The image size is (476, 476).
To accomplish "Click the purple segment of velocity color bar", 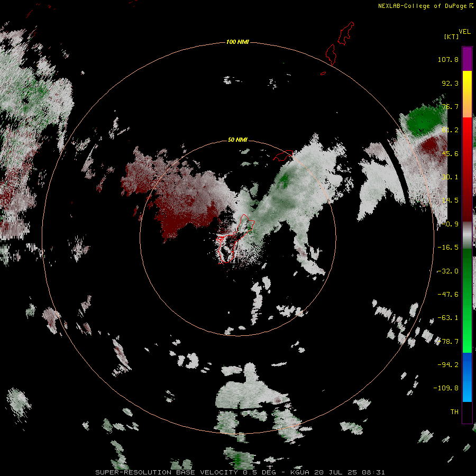I will point(467,59).
